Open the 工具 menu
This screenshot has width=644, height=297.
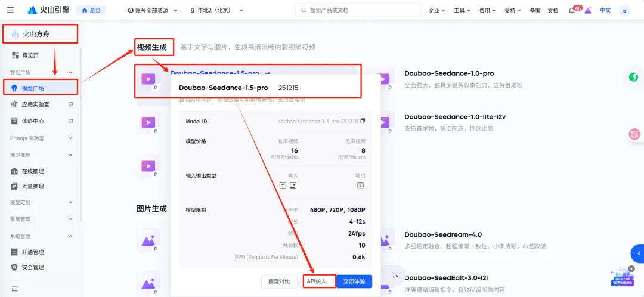pyautogui.click(x=462, y=10)
